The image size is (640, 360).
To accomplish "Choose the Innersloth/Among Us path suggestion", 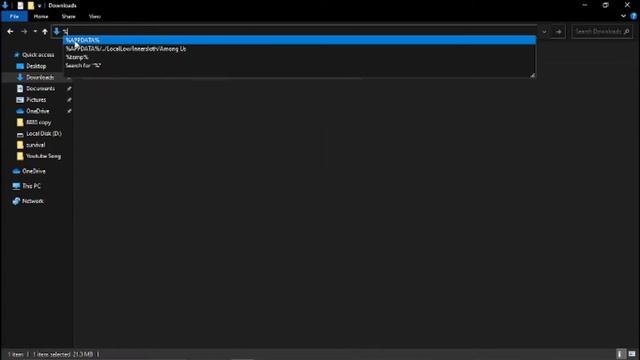I will [300, 49].
